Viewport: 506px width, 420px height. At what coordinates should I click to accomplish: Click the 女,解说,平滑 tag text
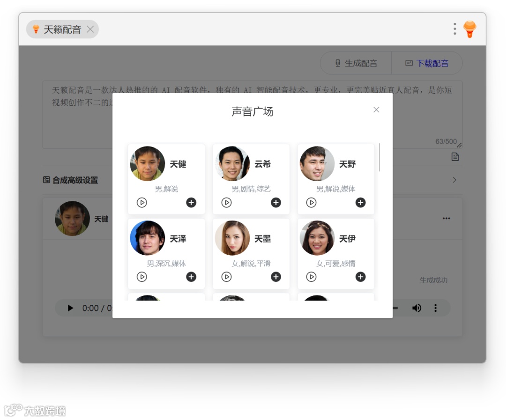coord(251,264)
